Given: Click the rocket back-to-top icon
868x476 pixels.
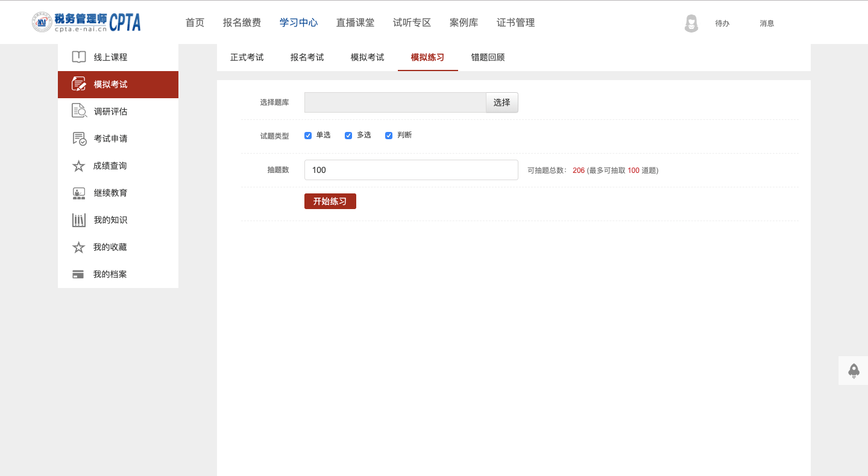Looking at the screenshot, I should coord(854,371).
